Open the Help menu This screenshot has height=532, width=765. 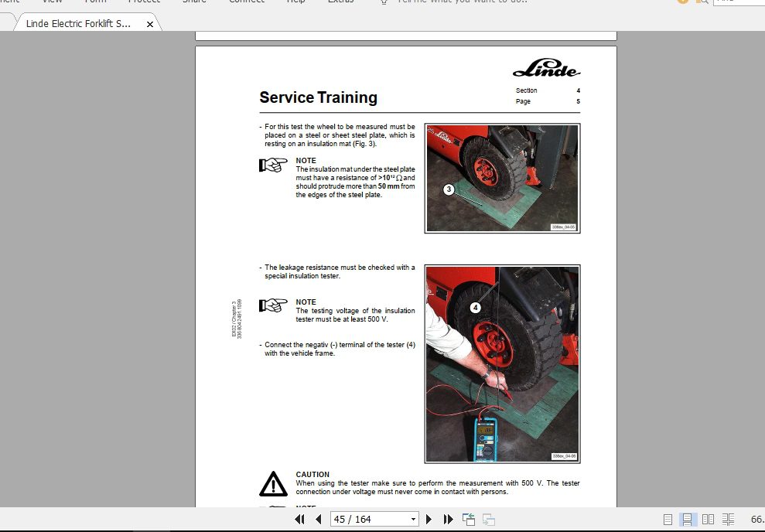(x=295, y=2)
